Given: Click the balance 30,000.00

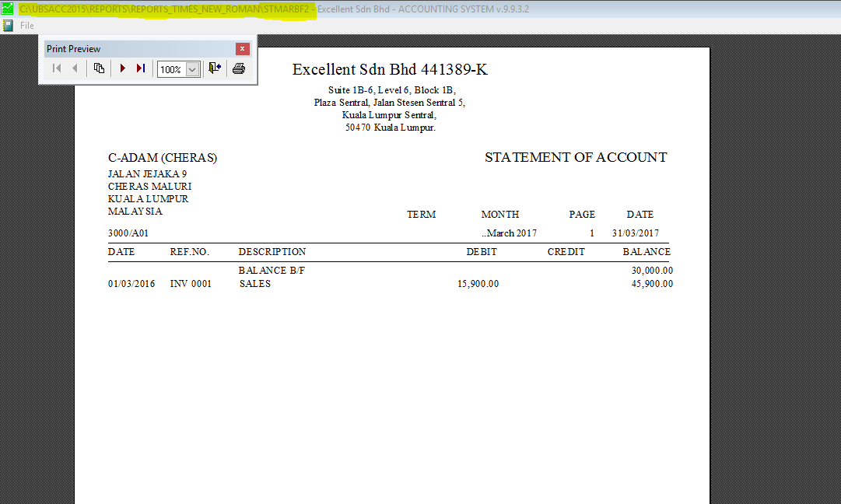Looking at the screenshot, I should coord(652,270).
